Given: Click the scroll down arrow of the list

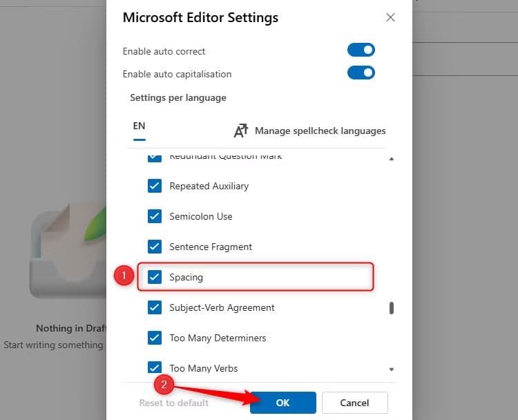Looking at the screenshot, I should 392,370.
